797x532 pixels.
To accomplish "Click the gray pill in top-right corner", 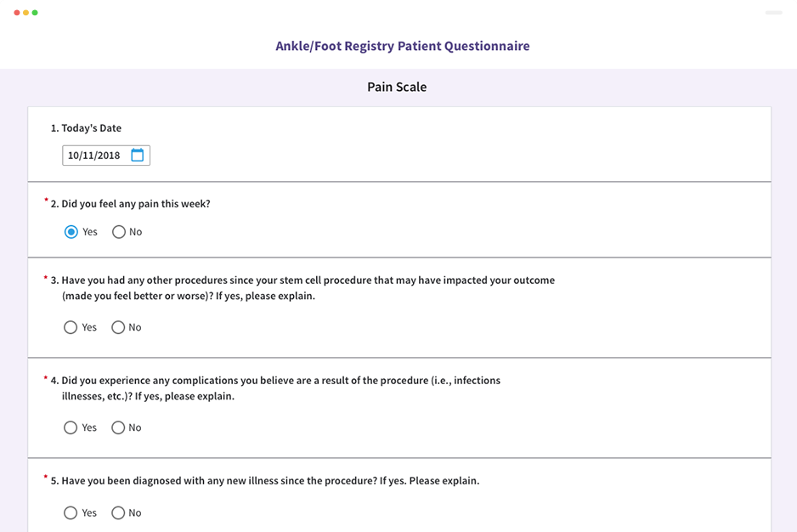I will point(773,13).
